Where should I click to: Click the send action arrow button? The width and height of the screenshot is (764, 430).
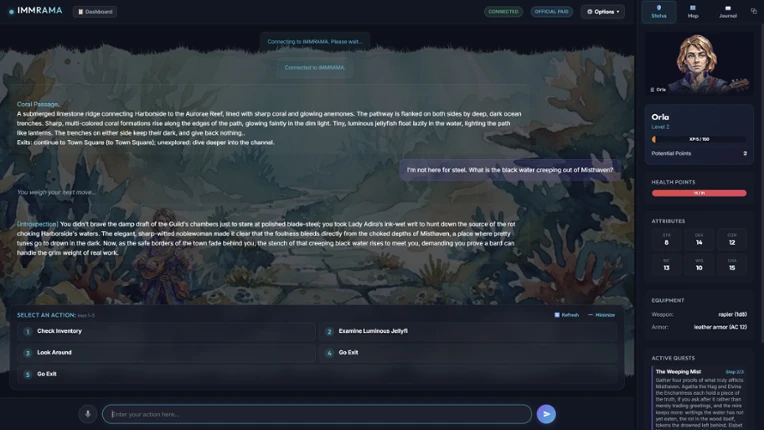[x=546, y=414]
